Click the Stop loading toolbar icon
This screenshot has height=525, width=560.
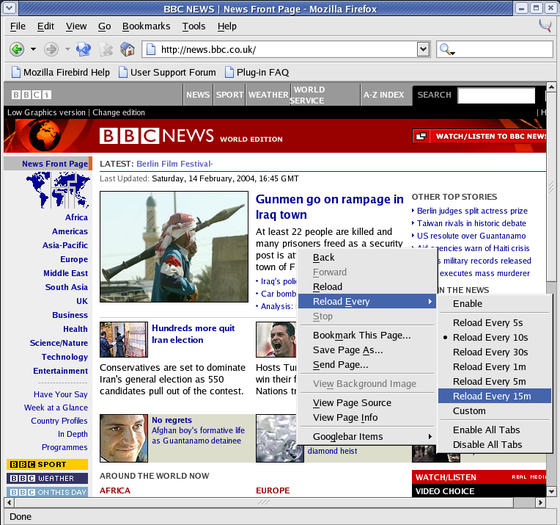pos(106,49)
